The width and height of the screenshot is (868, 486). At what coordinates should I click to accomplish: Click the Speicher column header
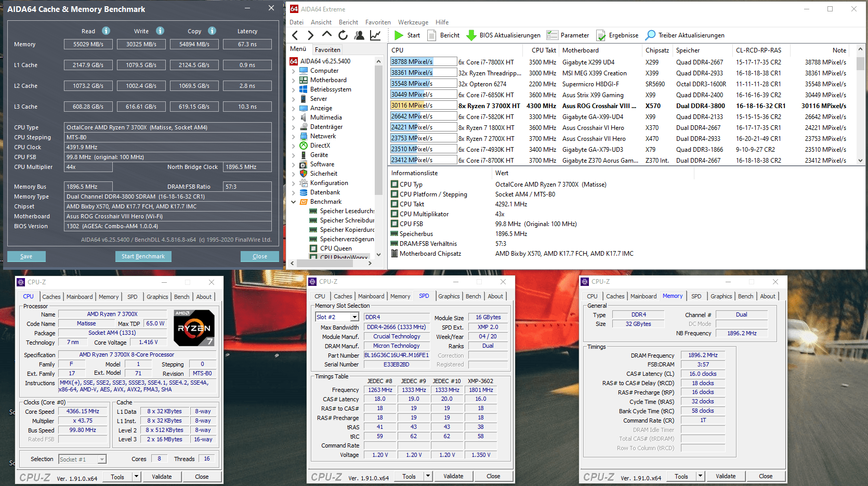pos(688,50)
